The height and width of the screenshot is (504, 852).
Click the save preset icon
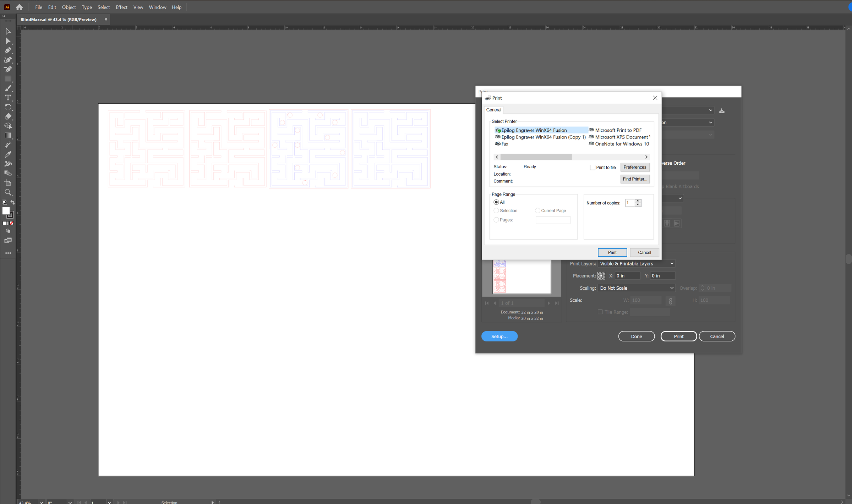tap(721, 111)
